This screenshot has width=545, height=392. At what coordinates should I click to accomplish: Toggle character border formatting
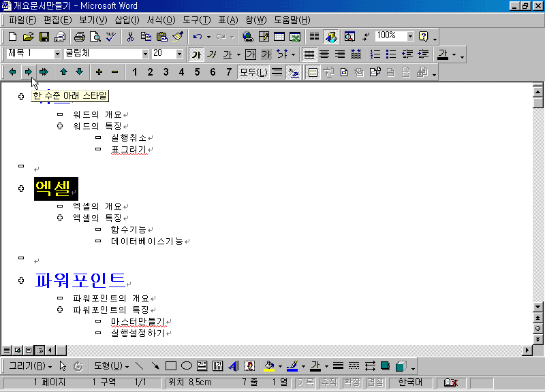point(250,54)
